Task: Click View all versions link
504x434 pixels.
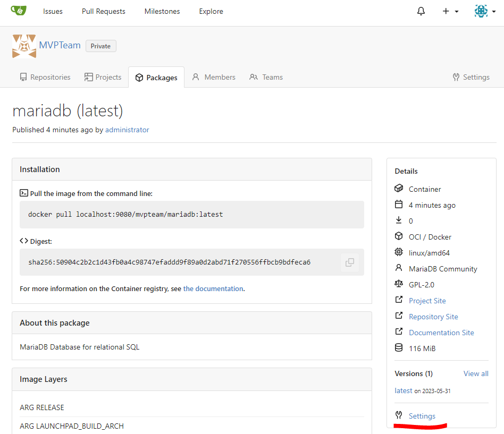Action: pos(476,373)
